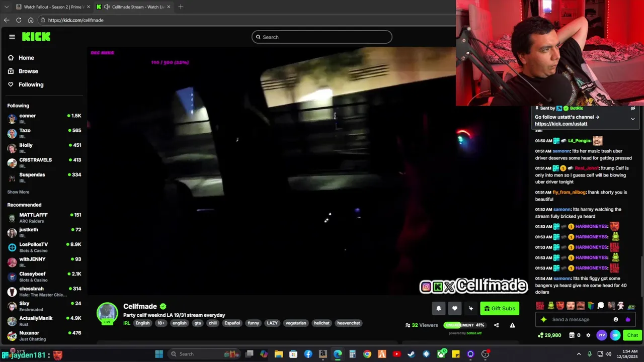Open the Tazo channel
Screen dimensions: 644x362
[44, 133]
